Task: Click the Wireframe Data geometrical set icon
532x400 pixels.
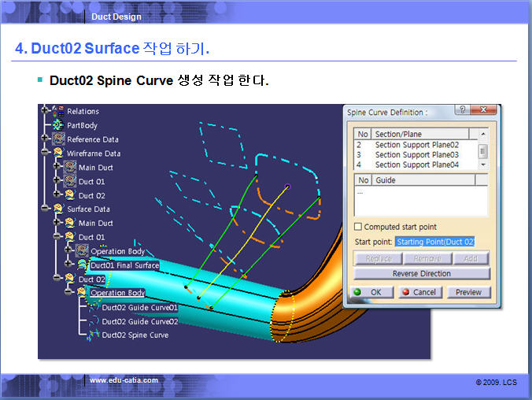Action: pos(59,154)
